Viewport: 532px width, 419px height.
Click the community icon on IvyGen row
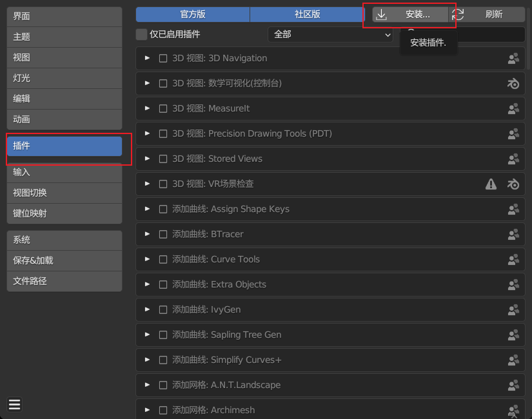click(513, 309)
